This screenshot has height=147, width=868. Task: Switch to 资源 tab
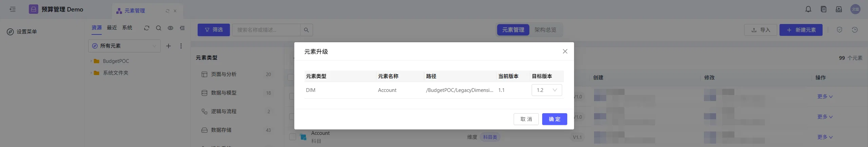click(x=97, y=28)
